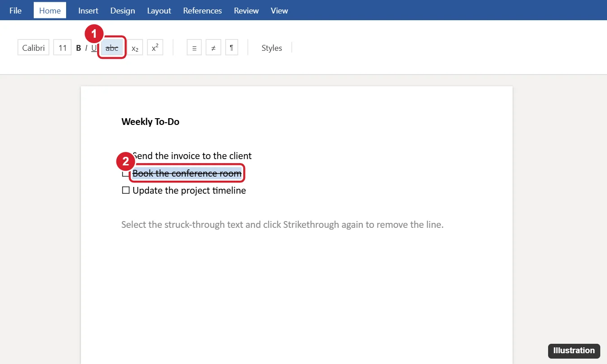Click the paragraph alignment icon
Screen dimensions: 607x364
(x=194, y=48)
